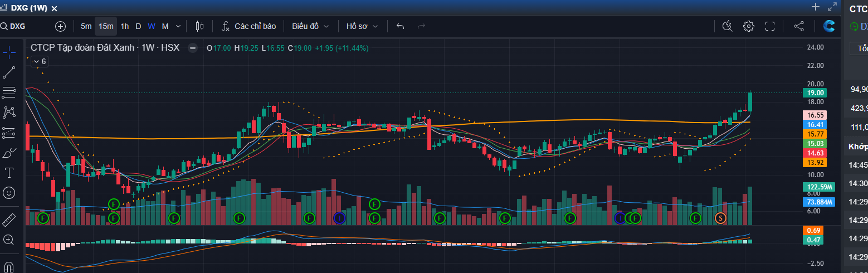The height and width of the screenshot is (273, 868).
Task: Click the 122.59M volume label
Action: (x=820, y=187)
